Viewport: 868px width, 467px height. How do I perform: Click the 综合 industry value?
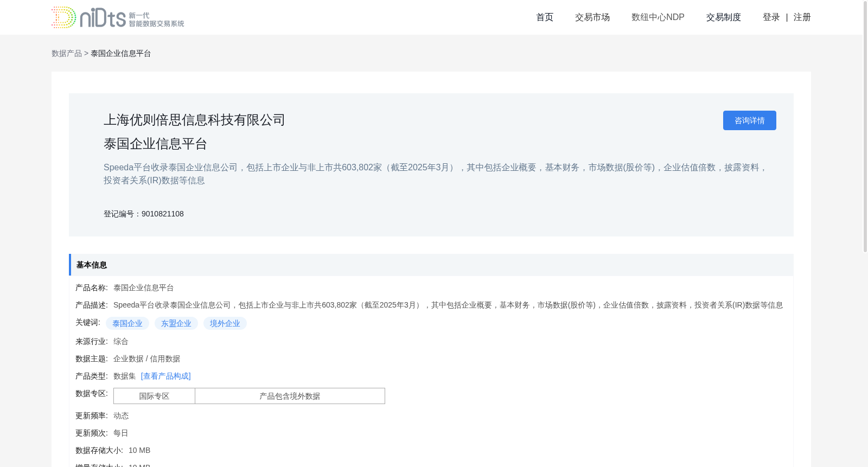pyautogui.click(x=121, y=341)
